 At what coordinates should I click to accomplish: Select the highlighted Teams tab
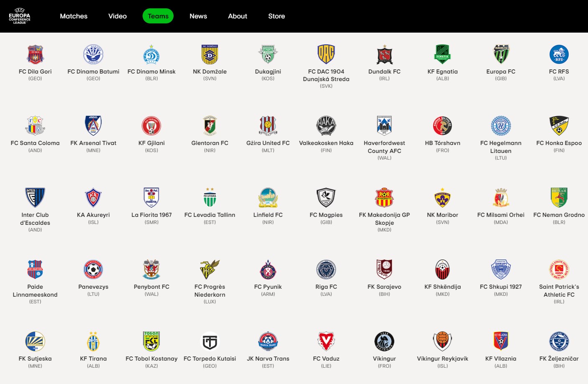[158, 16]
